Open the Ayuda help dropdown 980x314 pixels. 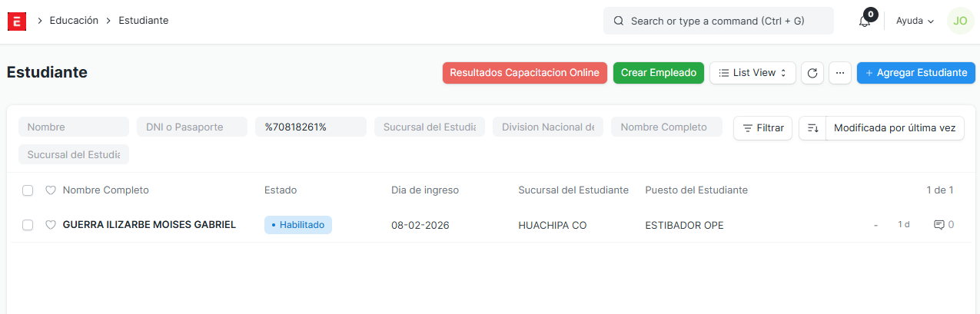(x=915, y=21)
